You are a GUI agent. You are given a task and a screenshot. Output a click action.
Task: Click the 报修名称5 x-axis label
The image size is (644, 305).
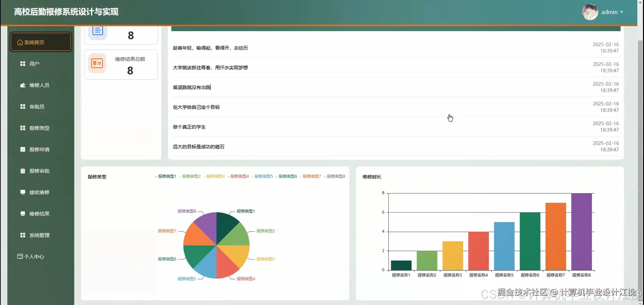pyautogui.click(x=504, y=275)
